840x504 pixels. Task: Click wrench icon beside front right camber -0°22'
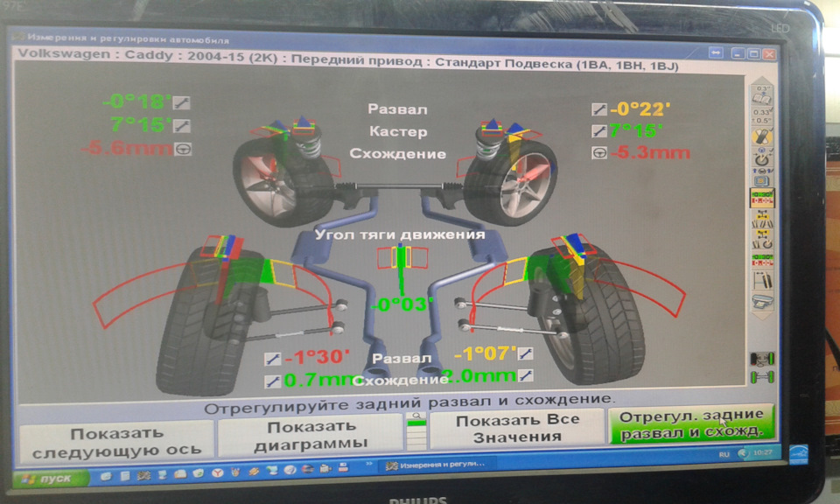click(598, 109)
